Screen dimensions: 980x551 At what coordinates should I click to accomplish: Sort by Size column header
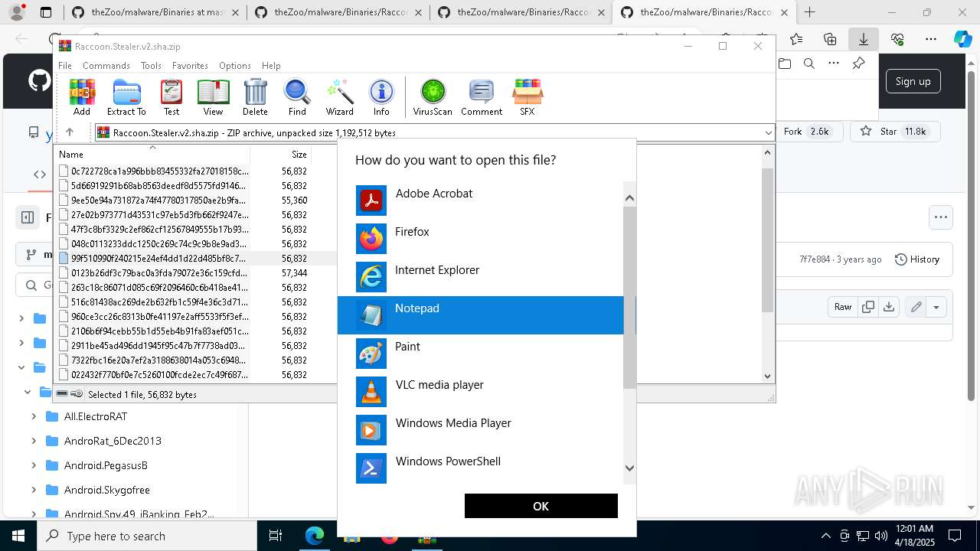click(x=280, y=154)
